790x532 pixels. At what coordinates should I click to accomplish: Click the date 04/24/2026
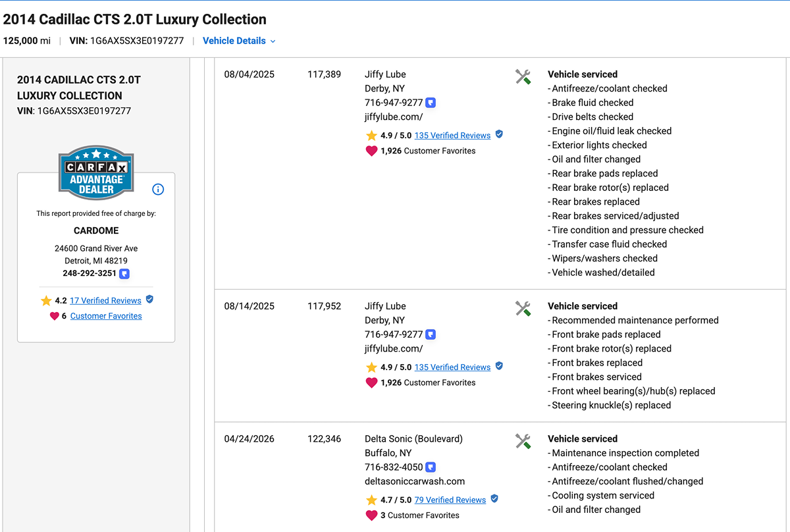249,439
